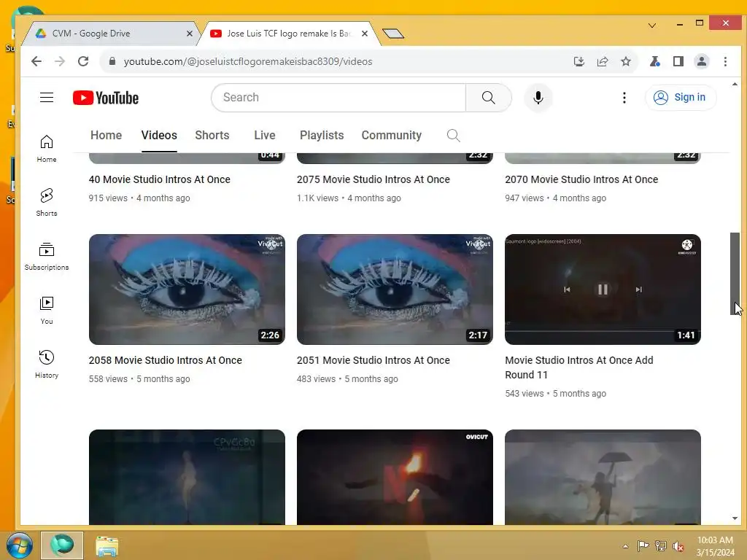Screen dimensions: 747x560
Task: Click title Movie Studio Intros At Once Add Round 11
Action: [578, 367]
